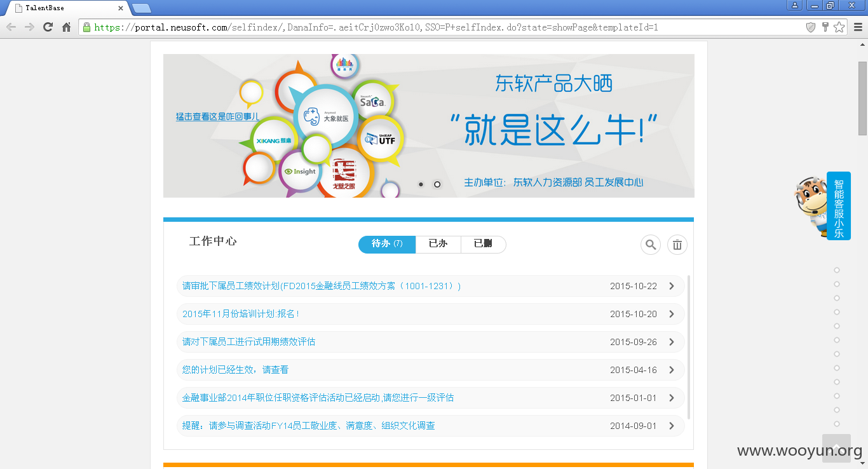Image resolution: width=868 pixels, height=469 pixels.
Task: Open 2015年11月份培训计划:报名! link
Action: click(241, 314)
